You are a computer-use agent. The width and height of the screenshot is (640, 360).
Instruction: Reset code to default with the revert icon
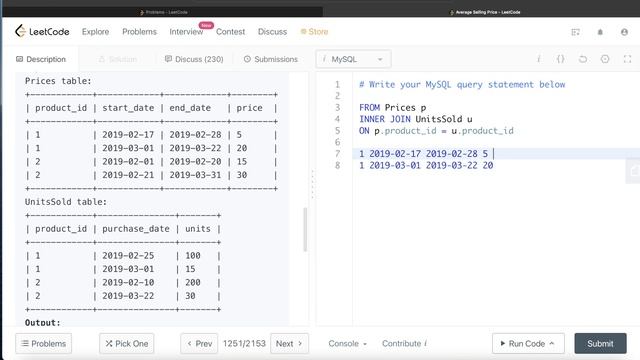pos(583,59)
